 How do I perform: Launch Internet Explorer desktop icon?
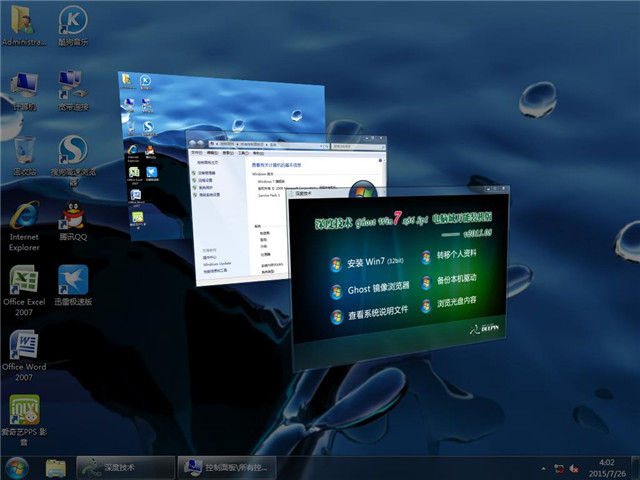[24, 226]
